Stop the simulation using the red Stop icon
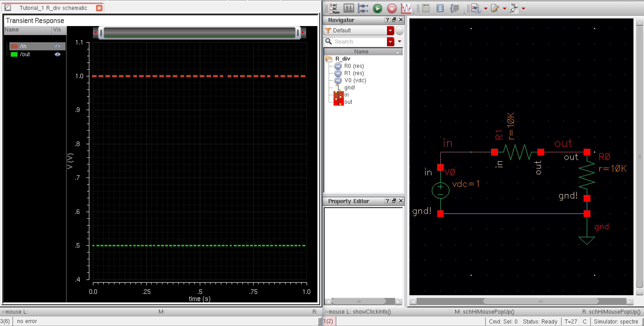Image resolution: width=644 pixels, height=326 pixels. point(392,8)
